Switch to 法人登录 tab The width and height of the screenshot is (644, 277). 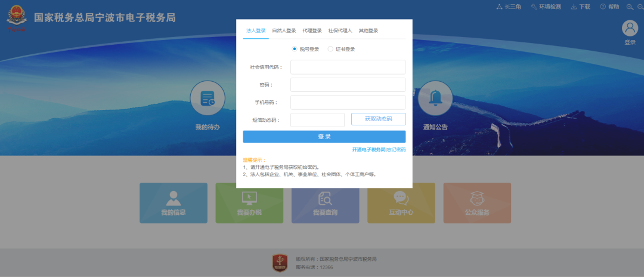[256, 31]
